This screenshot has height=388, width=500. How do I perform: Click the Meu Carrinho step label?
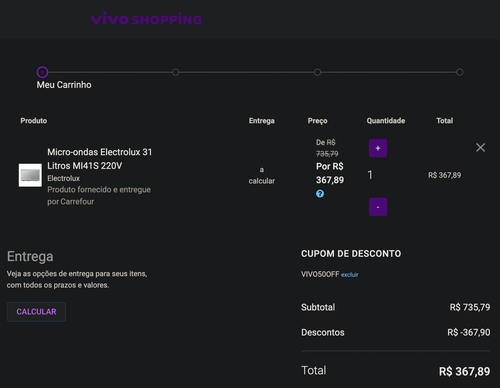(x=64, y=85)
